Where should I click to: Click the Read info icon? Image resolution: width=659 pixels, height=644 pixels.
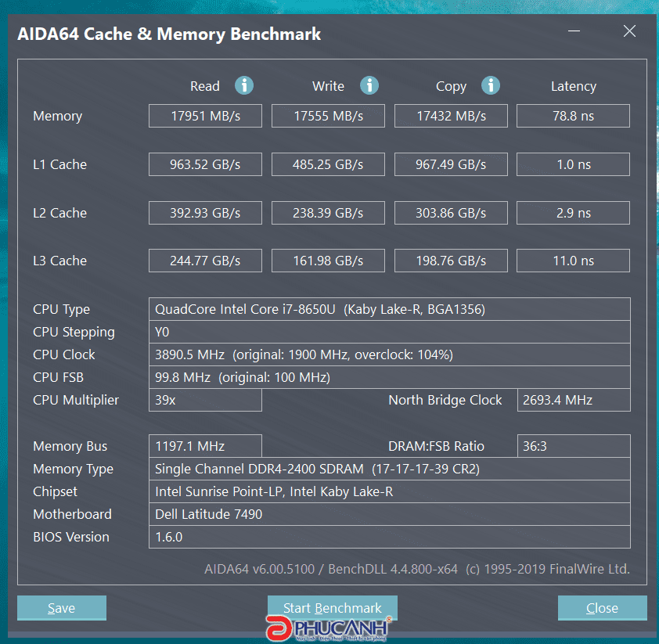tap(243, 86)
